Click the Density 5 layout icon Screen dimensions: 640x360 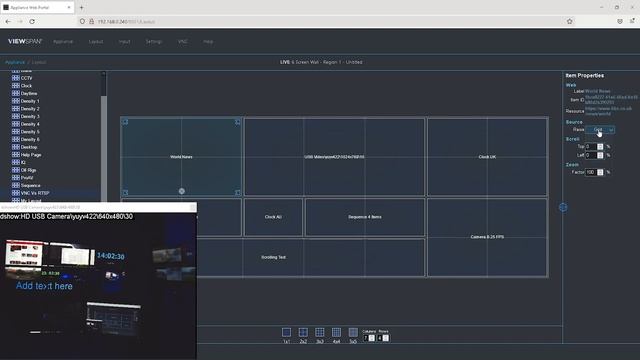[16, 131]
